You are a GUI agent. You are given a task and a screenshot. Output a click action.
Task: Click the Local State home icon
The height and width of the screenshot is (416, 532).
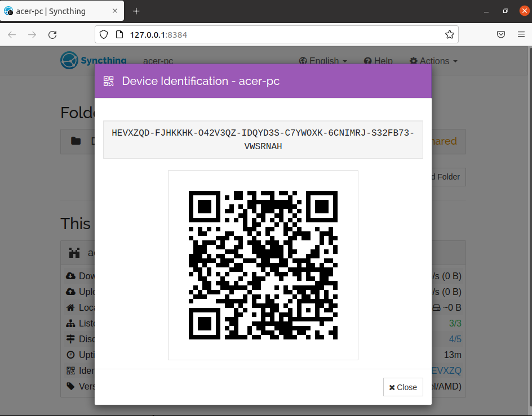[x=70, y=307]
